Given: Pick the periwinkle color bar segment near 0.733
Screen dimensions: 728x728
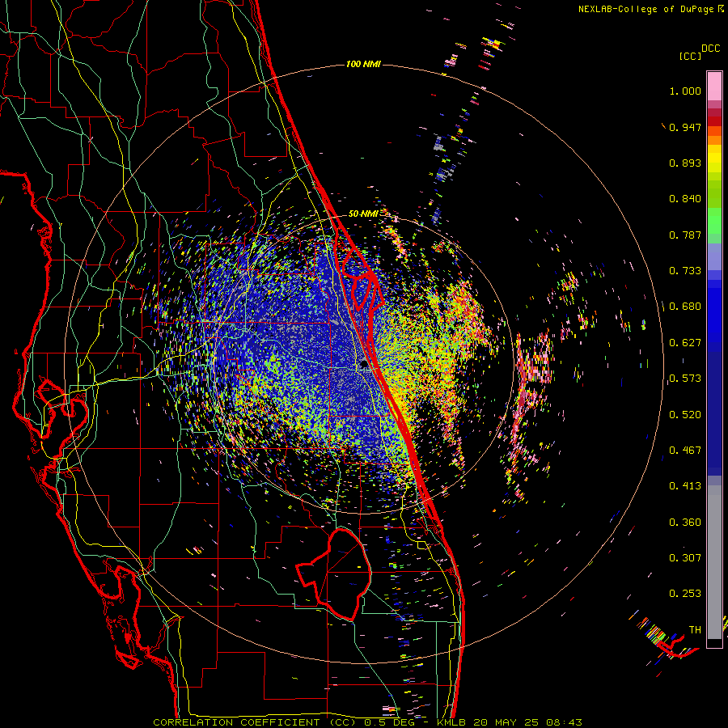Looking at the screenshot, I should (x=714, y=256).
